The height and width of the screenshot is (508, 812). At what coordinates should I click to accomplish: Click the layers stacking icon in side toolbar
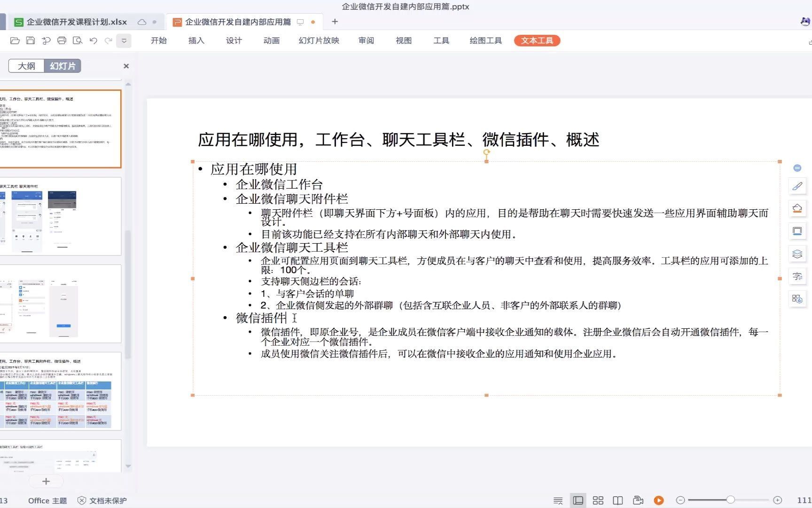tap(797, 254)
